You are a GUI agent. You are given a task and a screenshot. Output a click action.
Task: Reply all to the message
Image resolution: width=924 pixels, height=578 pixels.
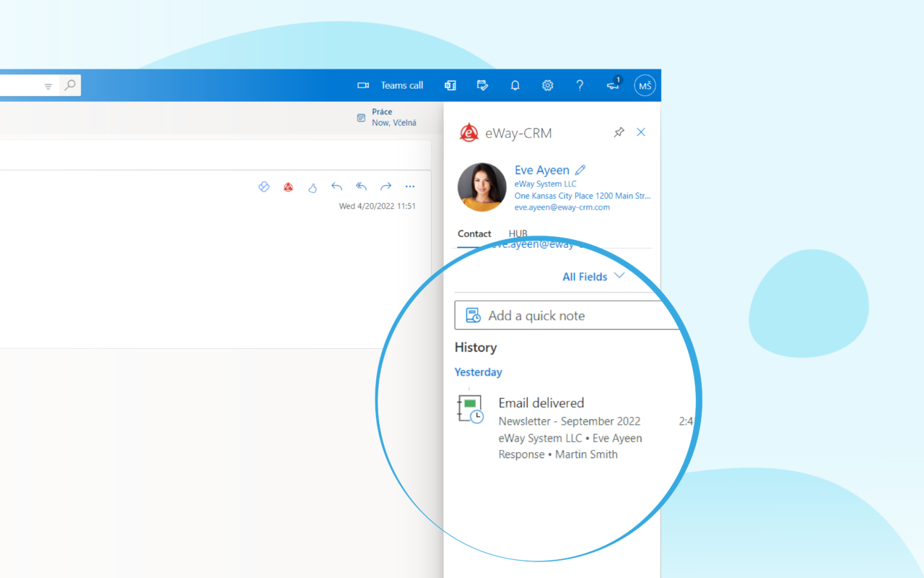coord(362,186)
